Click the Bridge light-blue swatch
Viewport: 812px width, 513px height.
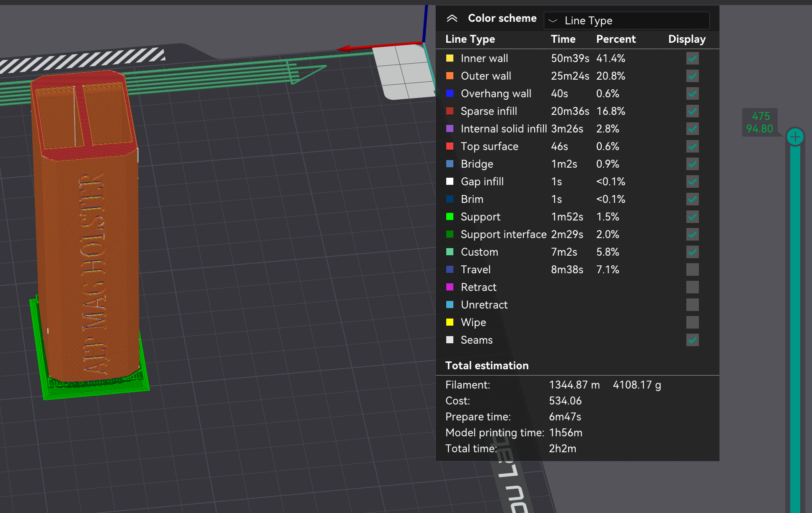(450, 164)
